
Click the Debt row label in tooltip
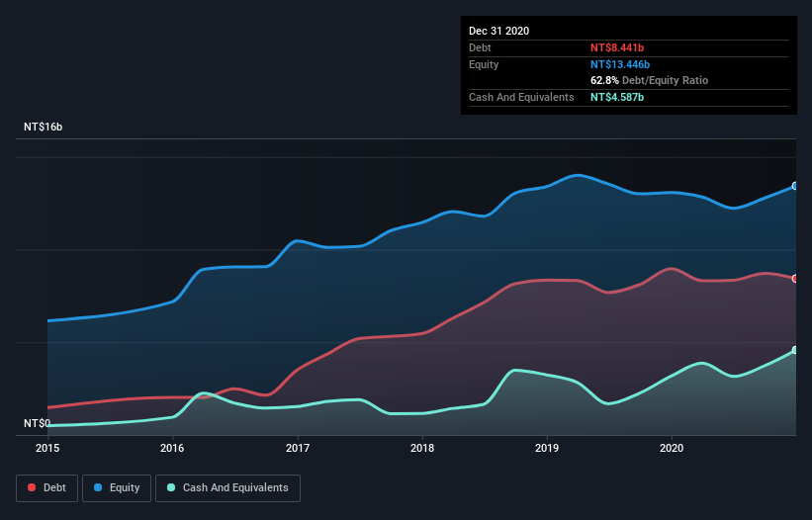(480, 47)
